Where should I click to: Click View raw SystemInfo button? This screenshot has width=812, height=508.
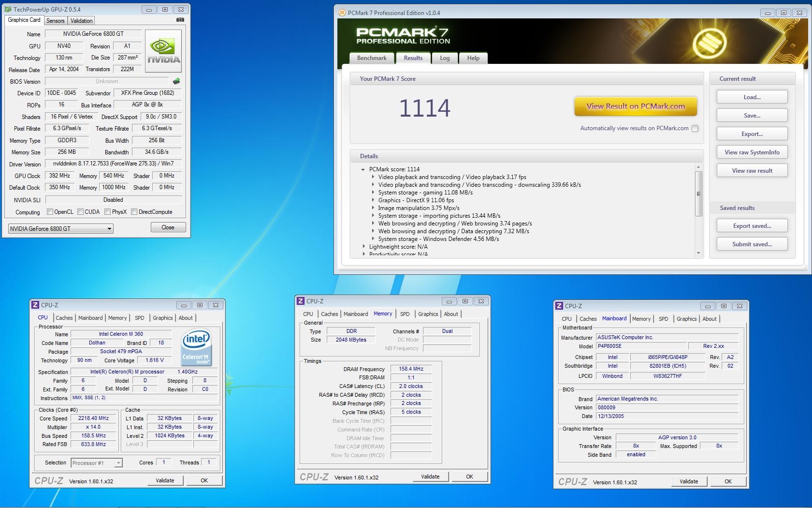coord(752,152)
